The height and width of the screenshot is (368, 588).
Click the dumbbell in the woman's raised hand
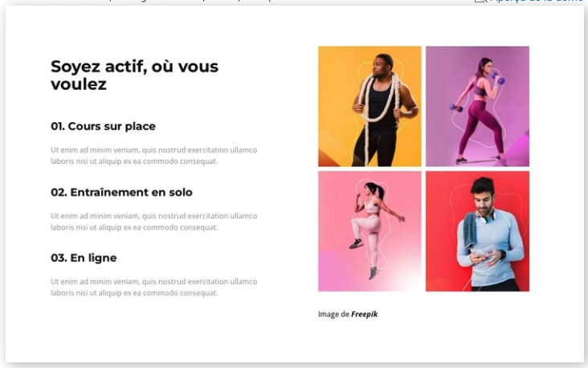[x=501, y=80]
